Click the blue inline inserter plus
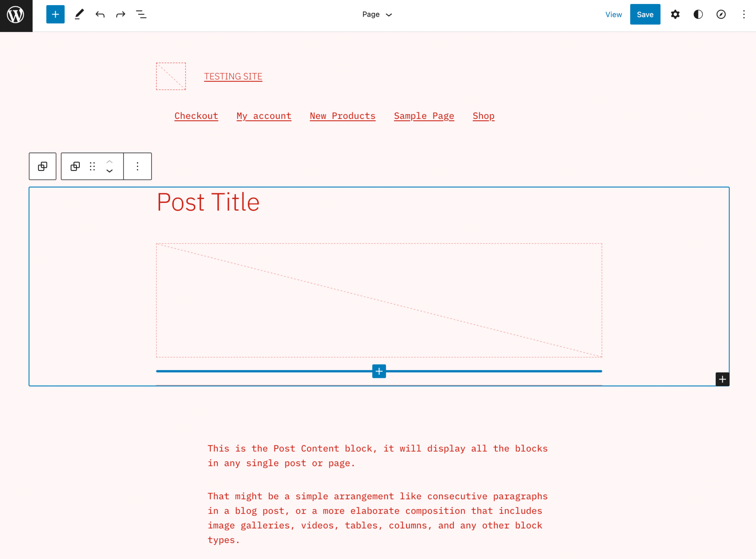Screen dimensions: 756x559 (379, 371)
